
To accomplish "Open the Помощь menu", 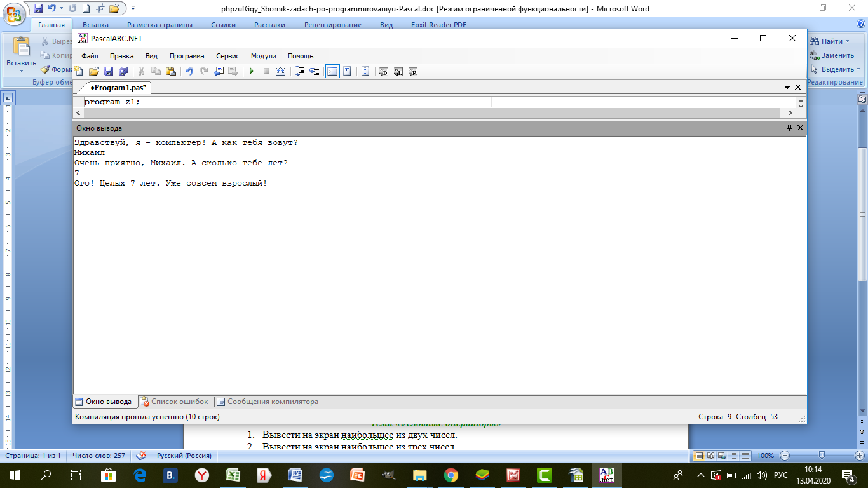I will tap(301, 56).
